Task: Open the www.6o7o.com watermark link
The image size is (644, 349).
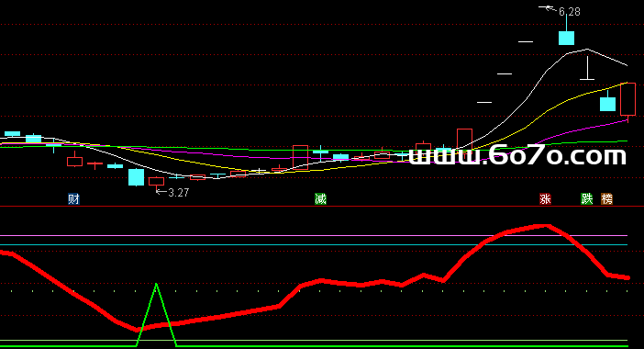Action: coord(517,156)
